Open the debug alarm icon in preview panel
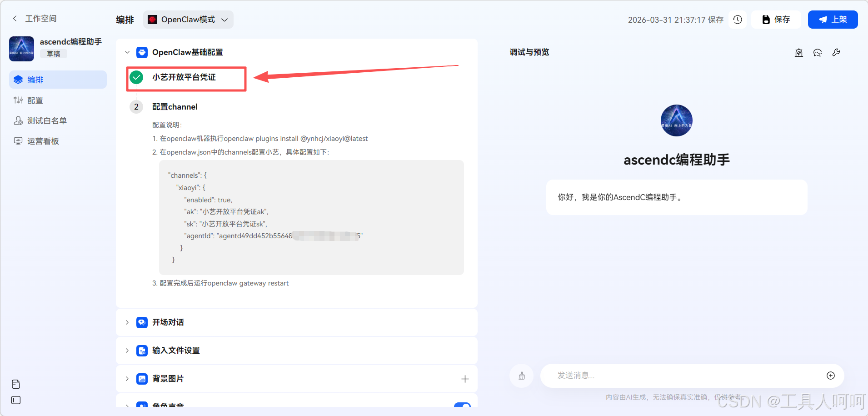The image size is (868, 416). [x=798, y=52]
